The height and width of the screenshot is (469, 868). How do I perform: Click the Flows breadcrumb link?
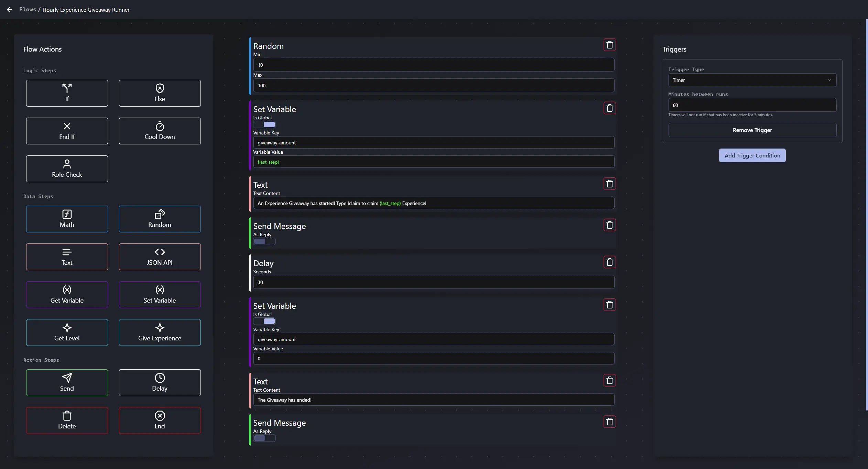[x=28, y=10]
